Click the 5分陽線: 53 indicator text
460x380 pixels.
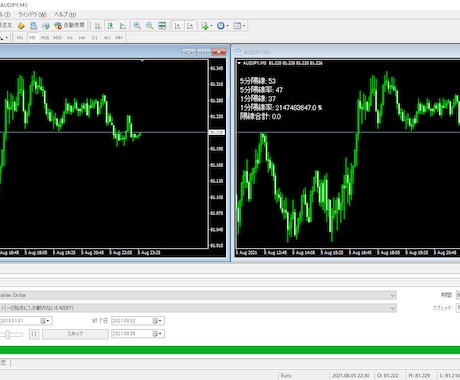pos(258,81)
